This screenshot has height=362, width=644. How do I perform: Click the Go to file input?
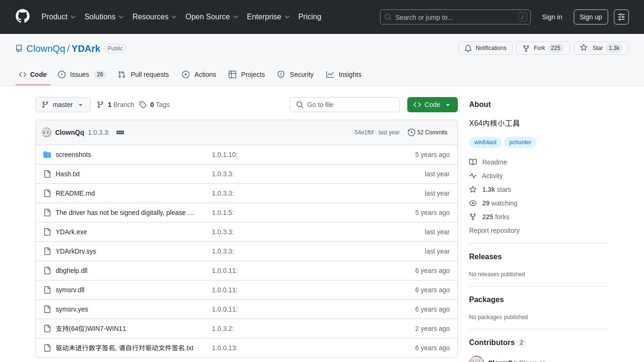point(350,105)
